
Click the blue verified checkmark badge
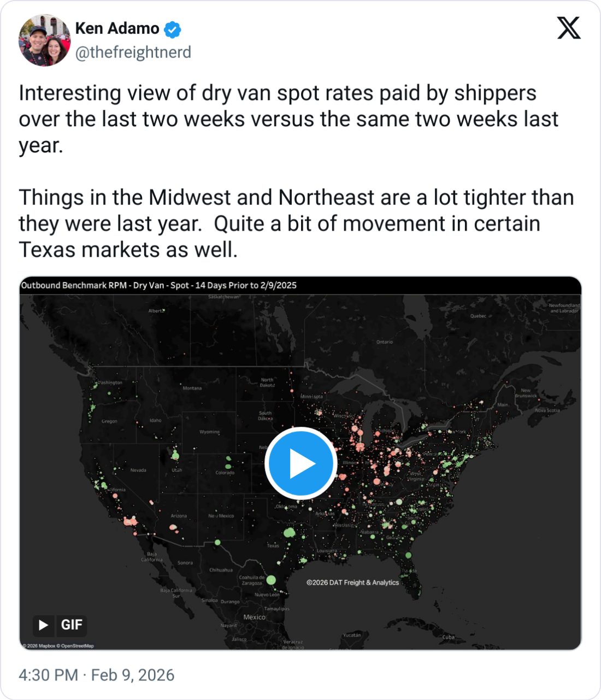pos(173,29)
